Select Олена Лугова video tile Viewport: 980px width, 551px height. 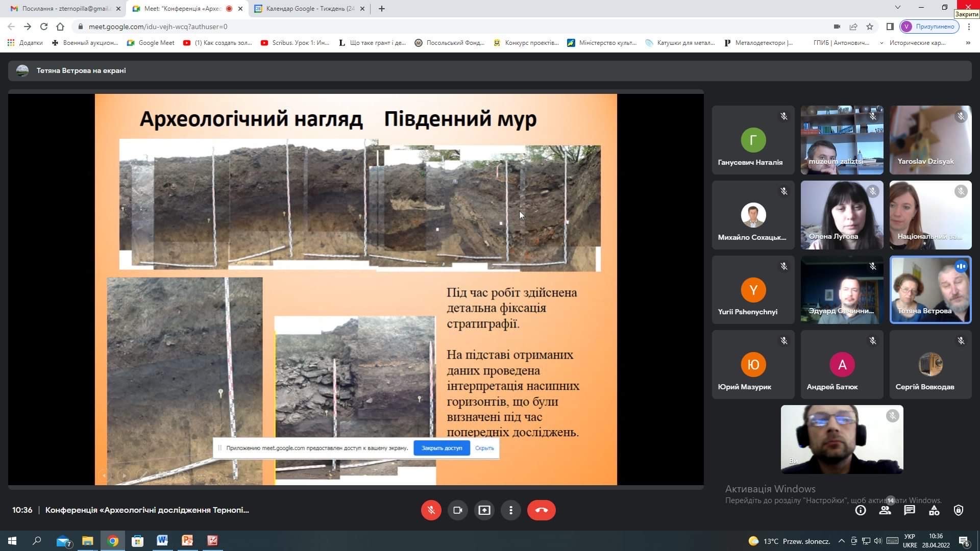(842, 215)
